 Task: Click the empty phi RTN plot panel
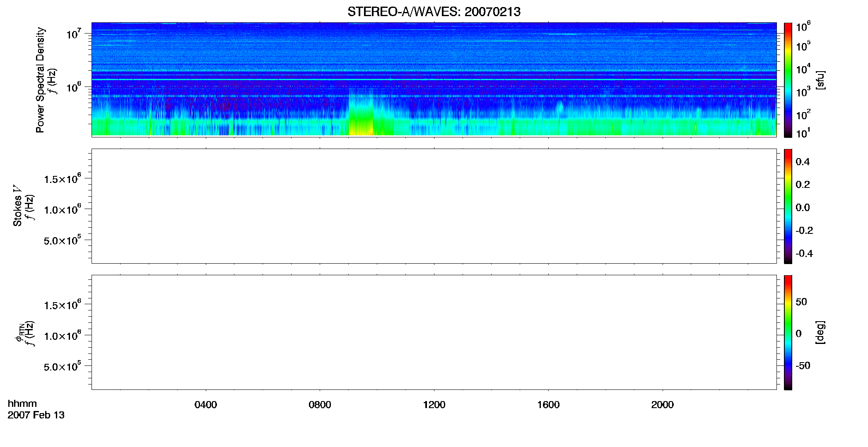coord(434,332)
